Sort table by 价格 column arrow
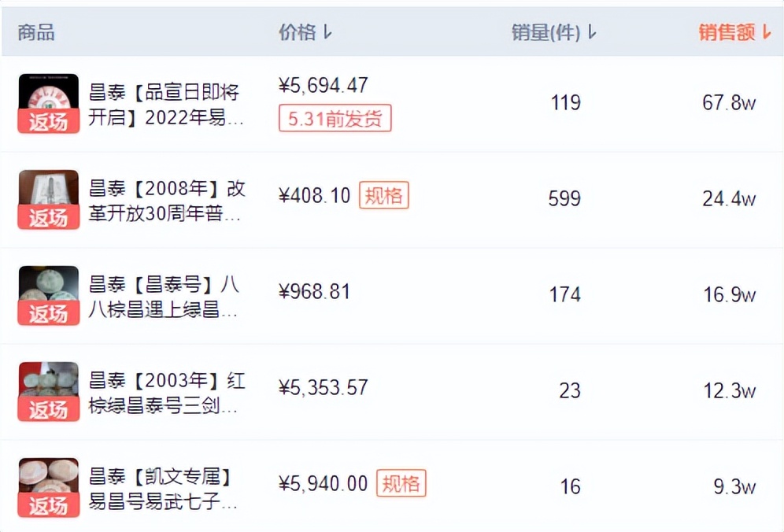 328,32
